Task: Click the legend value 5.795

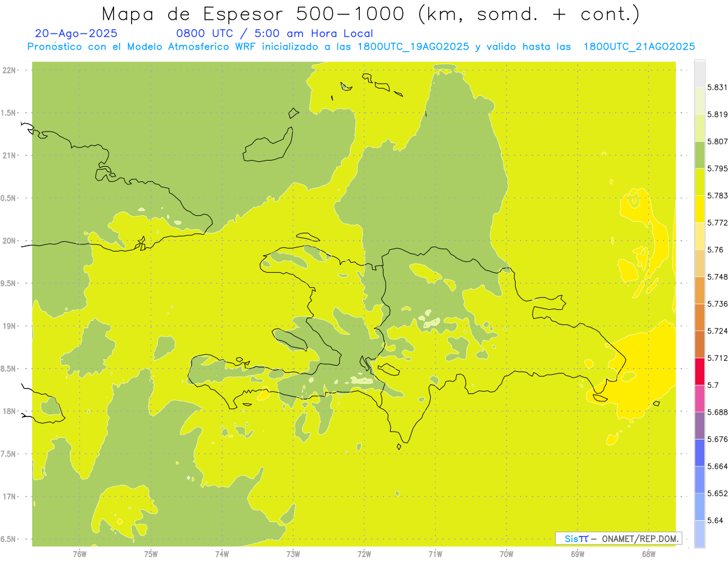Action: (x=716, y=169)
